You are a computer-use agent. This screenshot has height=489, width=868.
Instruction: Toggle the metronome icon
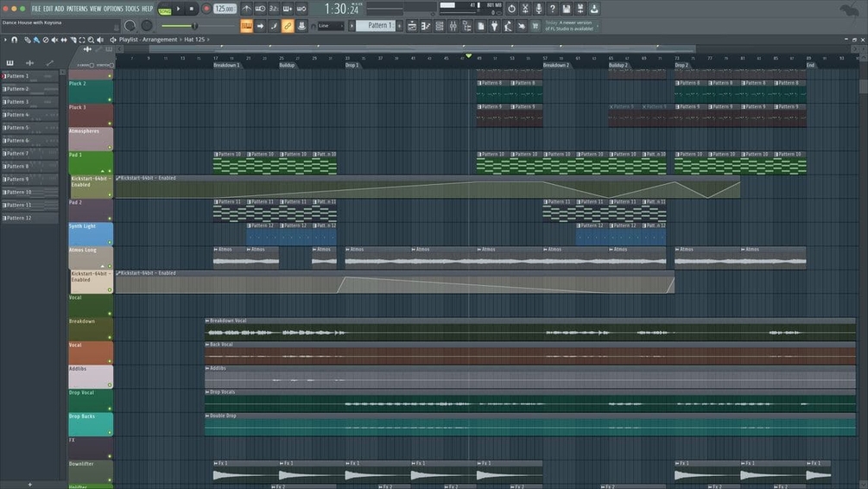246,9
